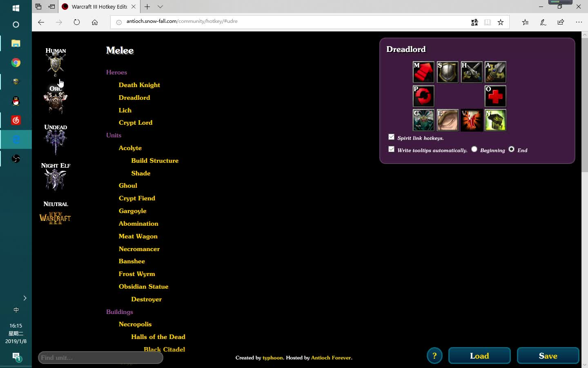Open the add notes pen icon

tap(543, 22)
